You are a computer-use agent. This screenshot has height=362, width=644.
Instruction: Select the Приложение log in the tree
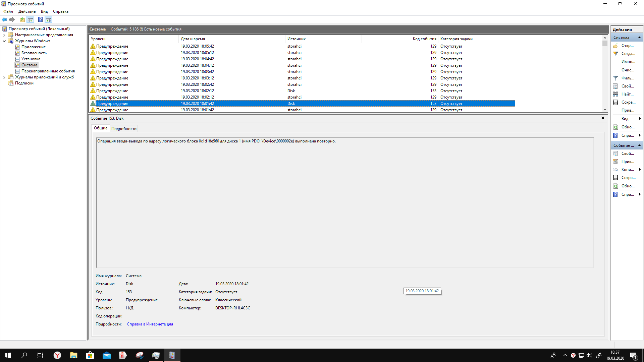tap(34, 47)
